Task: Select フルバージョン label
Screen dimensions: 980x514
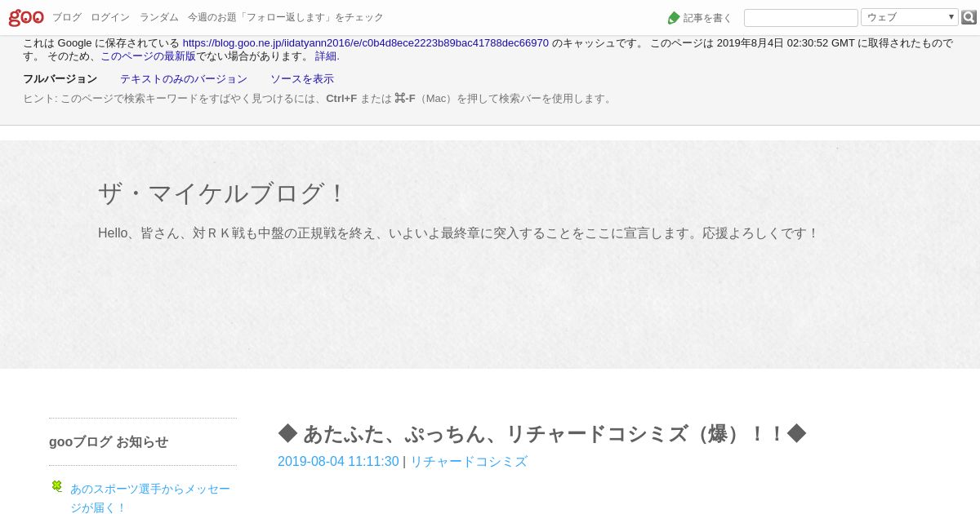Action: [60, 79]
